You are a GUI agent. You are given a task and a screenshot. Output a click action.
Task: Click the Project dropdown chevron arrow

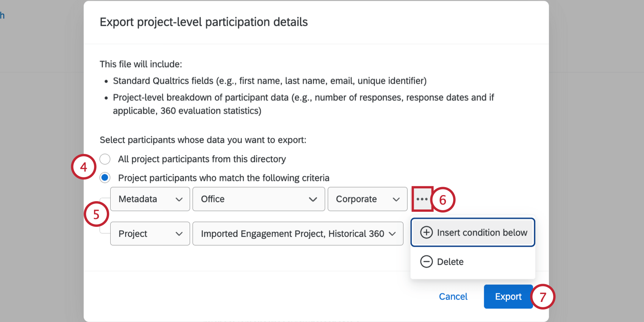click(179, 234)
